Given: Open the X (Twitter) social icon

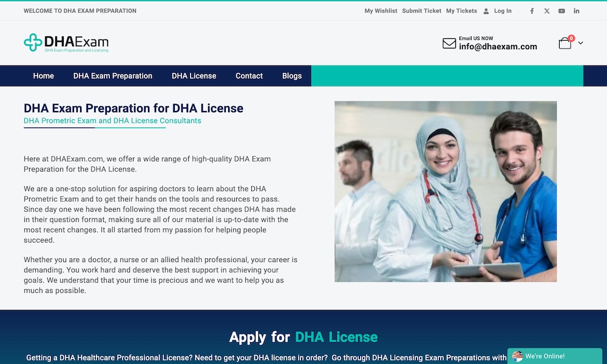Looking at the screenshot, I should pyautogui.click(x=547, y=11).
